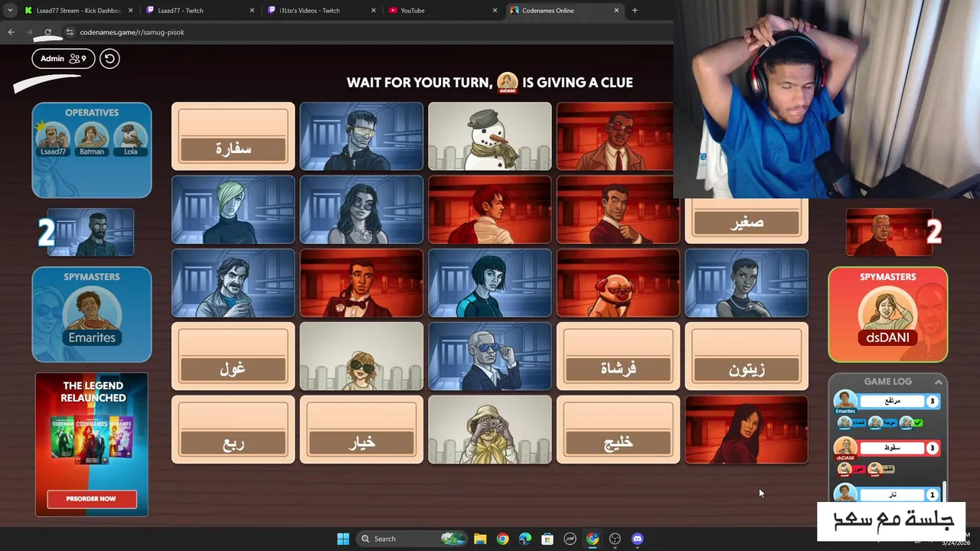Pick the word card فرشاة
The image size is (980, 551).
point(619,357)
